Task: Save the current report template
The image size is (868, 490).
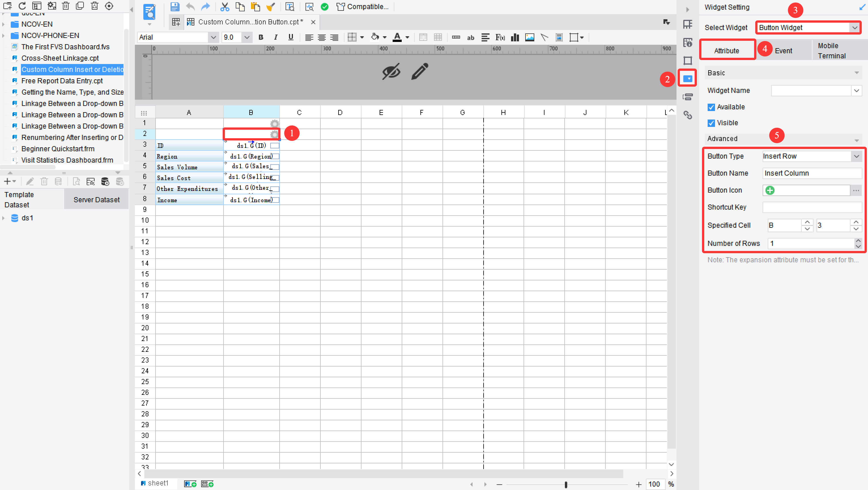Action: [175, 7]
